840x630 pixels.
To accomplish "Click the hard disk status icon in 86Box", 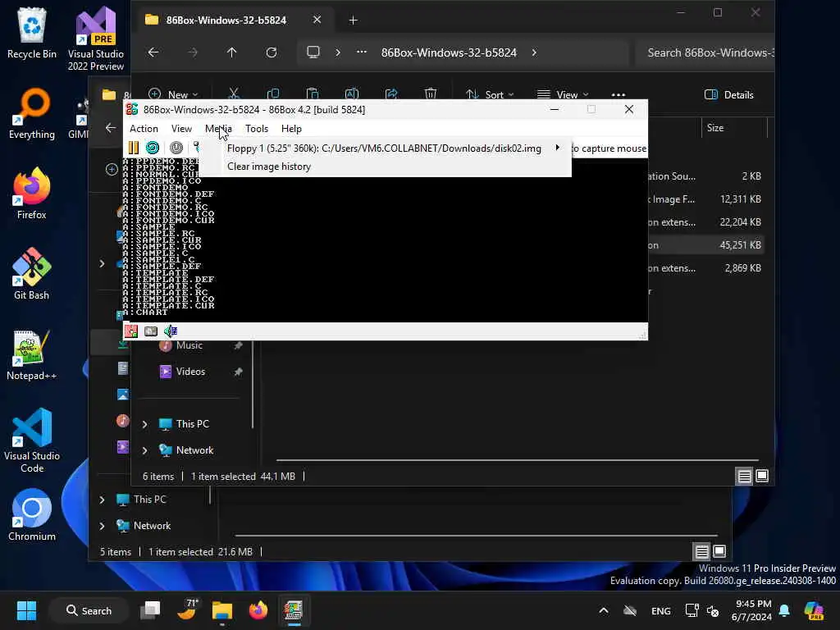I will [151, 331].
